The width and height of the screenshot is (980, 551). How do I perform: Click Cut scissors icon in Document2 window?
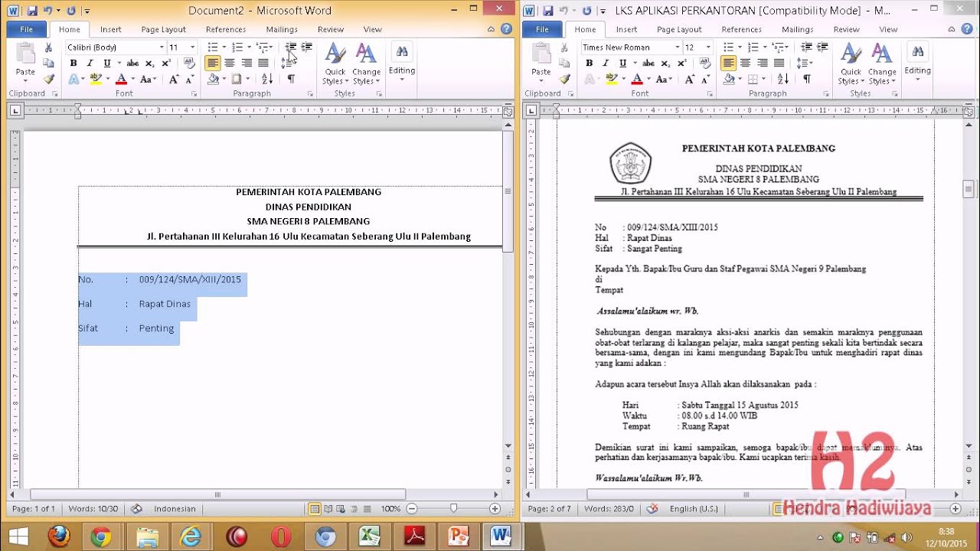49,47
